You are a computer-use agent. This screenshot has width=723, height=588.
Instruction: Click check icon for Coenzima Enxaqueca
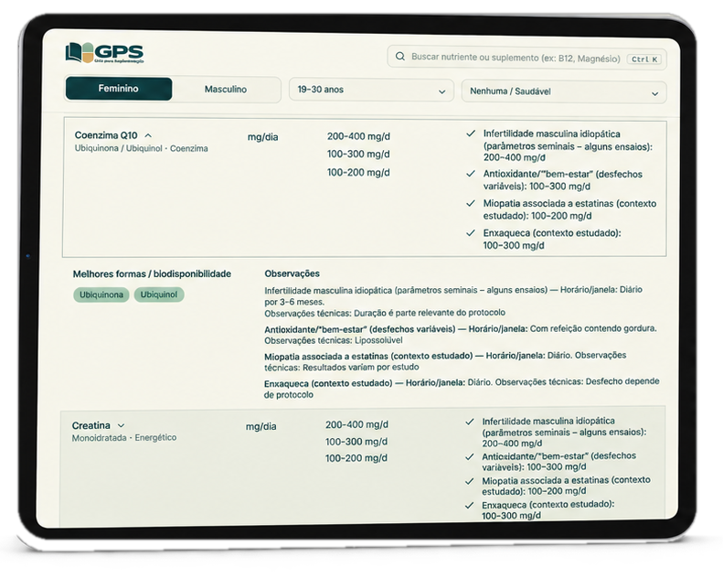471,233
